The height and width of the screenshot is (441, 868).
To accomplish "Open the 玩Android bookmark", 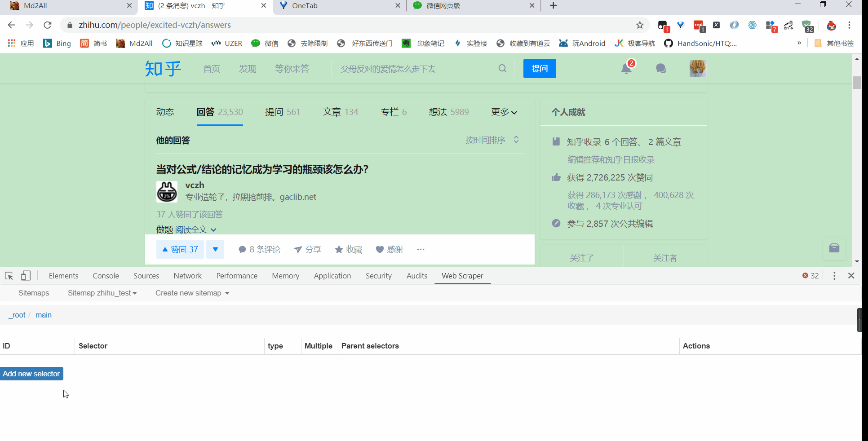I will [x=582, y=43].
